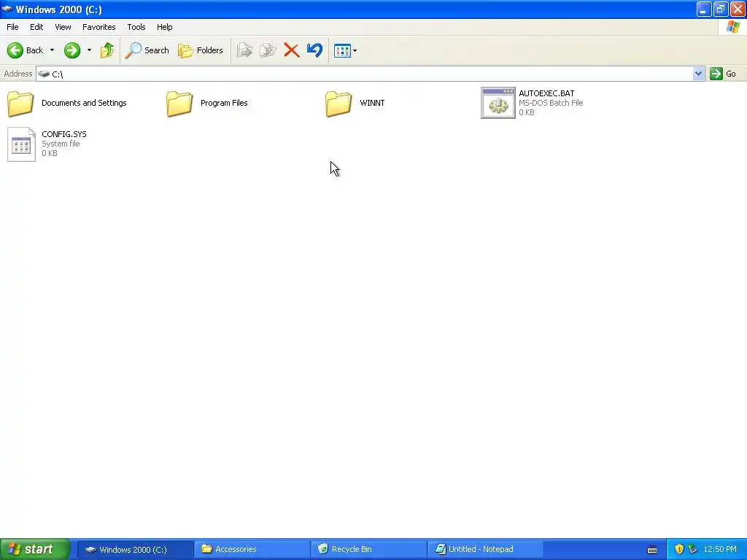The height and width of the screenshot is (560, 747).
Task: Open the Forward history dropdown arrow
Action: click(x=89, y=50)
